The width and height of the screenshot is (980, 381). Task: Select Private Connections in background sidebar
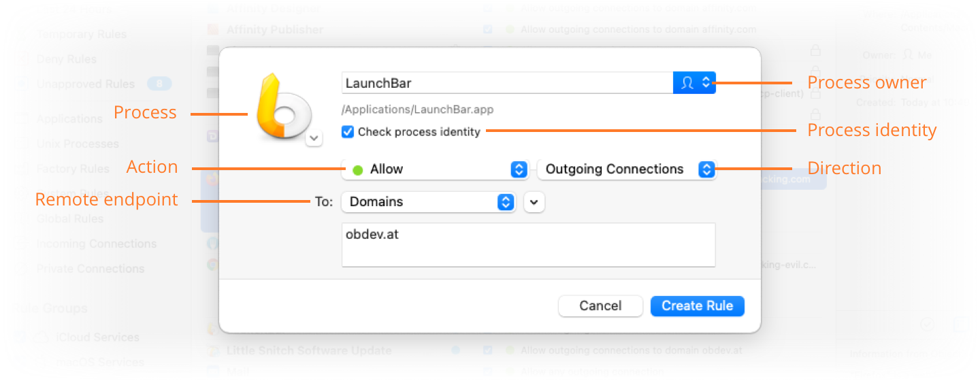[91, 269]
